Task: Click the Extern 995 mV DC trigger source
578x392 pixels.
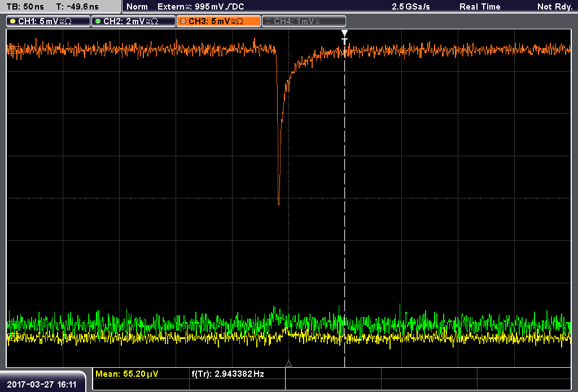Action: tap(200, 7)
